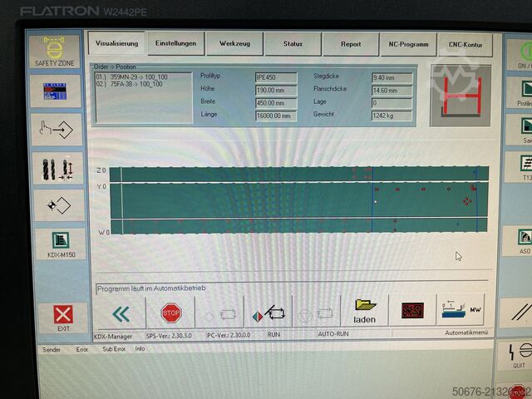Open the NC-Programm tab
This screenshot has width=532, height=399.
tap(408, 44)
